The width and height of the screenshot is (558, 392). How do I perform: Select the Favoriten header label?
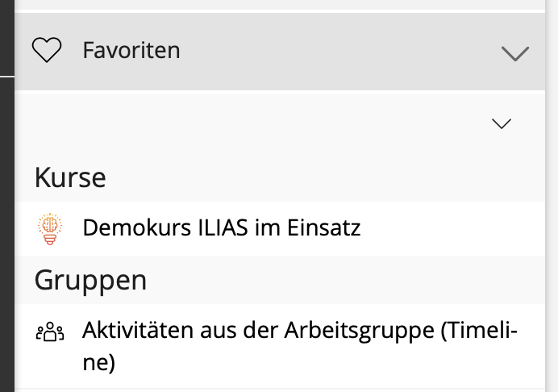point(131,51)
